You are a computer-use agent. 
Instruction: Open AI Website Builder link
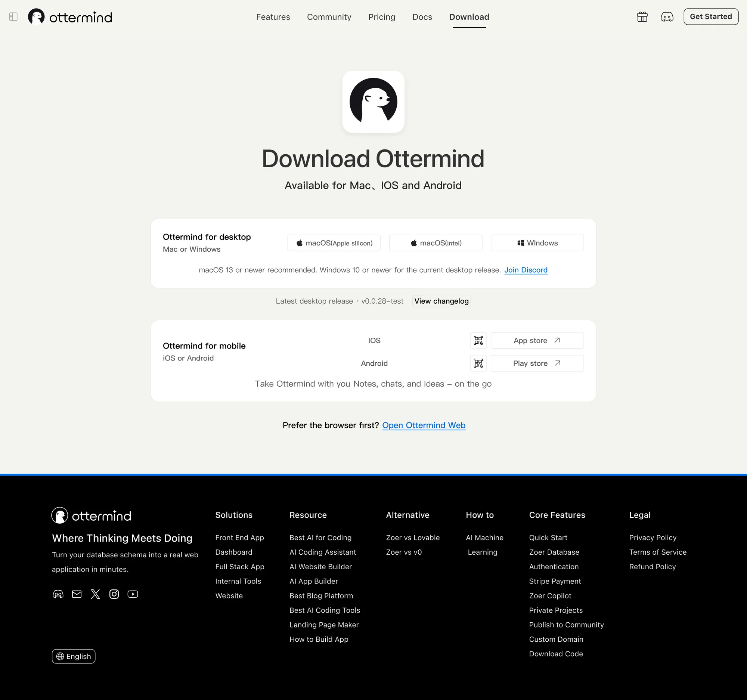point(320,567)
